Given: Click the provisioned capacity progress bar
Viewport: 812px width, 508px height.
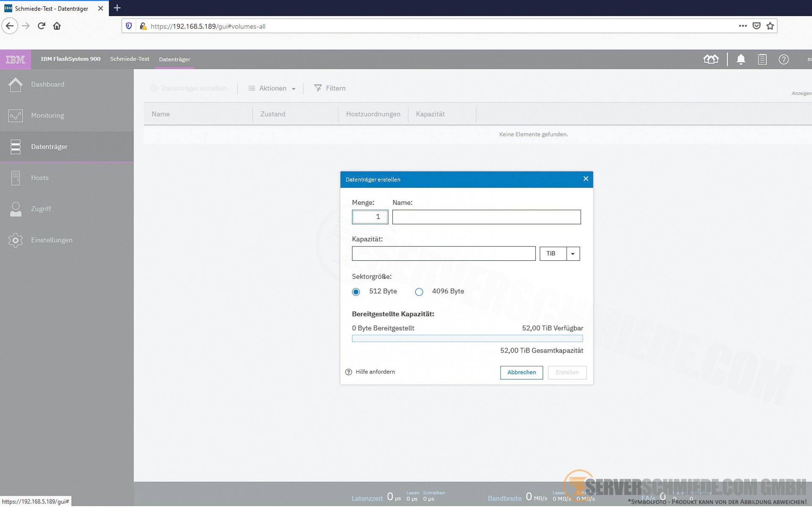Looking at the screenshot, I should (x=467, y=338).
